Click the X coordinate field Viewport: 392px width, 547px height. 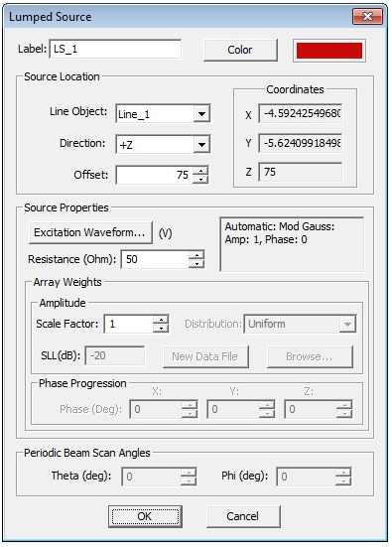(301, 113)
